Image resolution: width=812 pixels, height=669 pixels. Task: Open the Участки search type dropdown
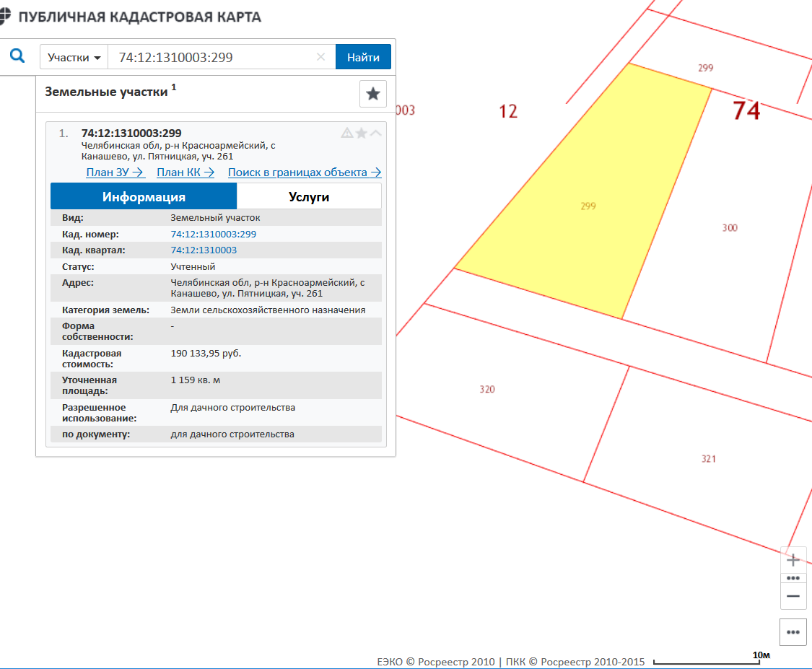tap(74, 57)
